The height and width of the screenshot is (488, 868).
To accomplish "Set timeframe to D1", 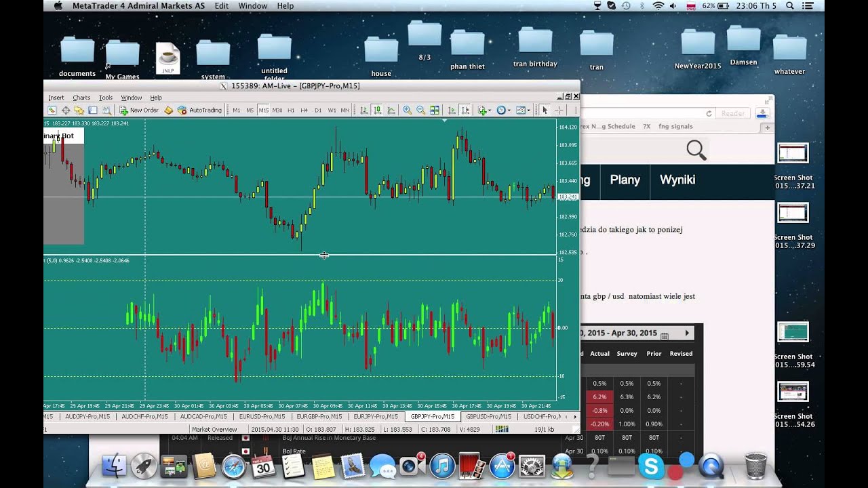I will [x=318, y=110].
